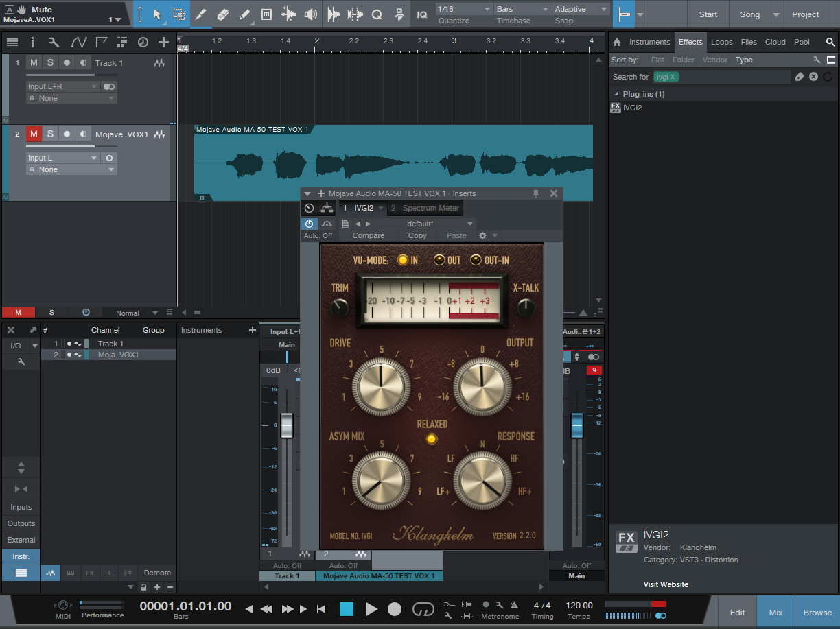Open the track list icon
The image size is (840, 629).
[12, 43]
